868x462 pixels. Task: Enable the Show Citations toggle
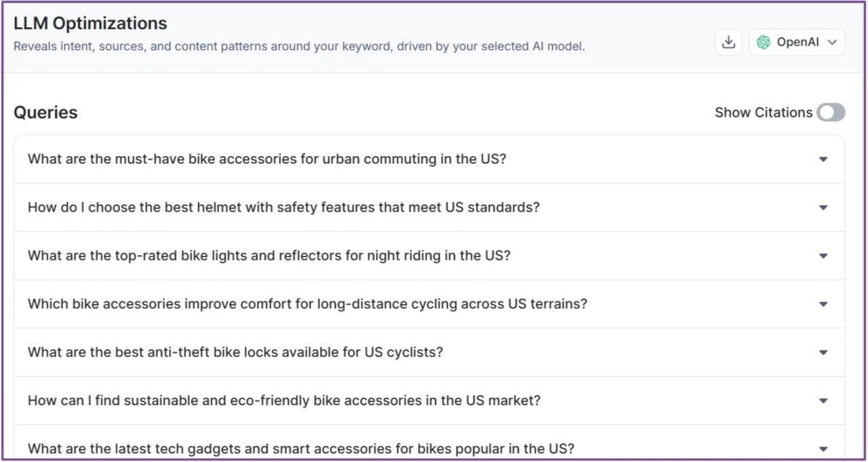831,113
